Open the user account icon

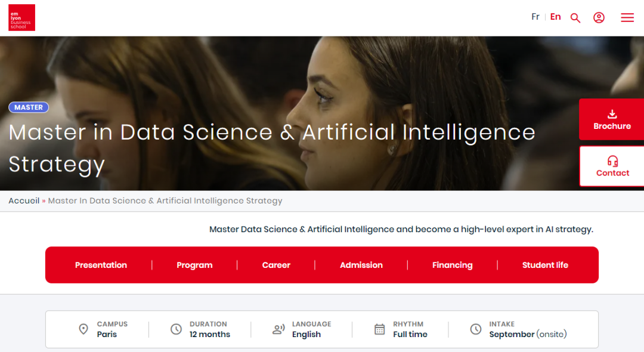(x=599, y=18)
